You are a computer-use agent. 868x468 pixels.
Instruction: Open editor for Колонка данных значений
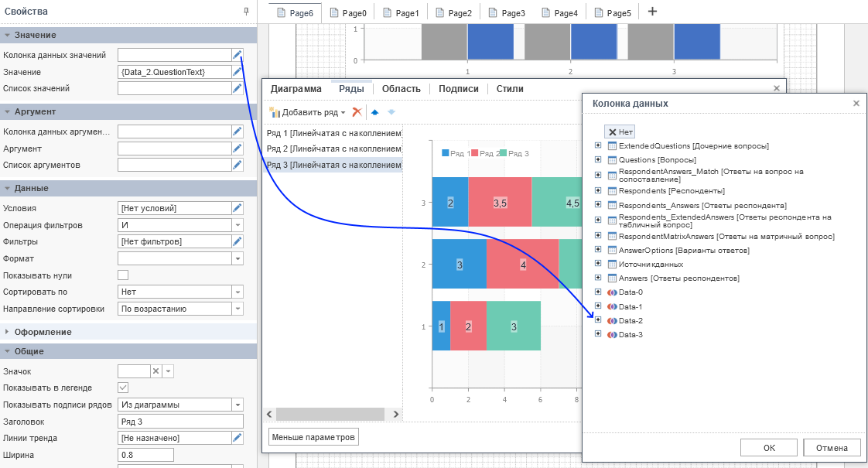tap(238, 55)
